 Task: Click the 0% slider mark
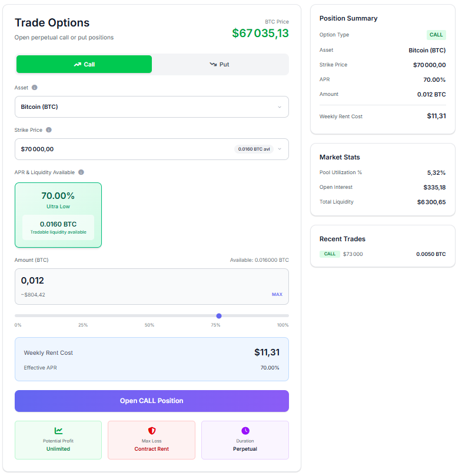pyautogui.click(x=18, y=325)
